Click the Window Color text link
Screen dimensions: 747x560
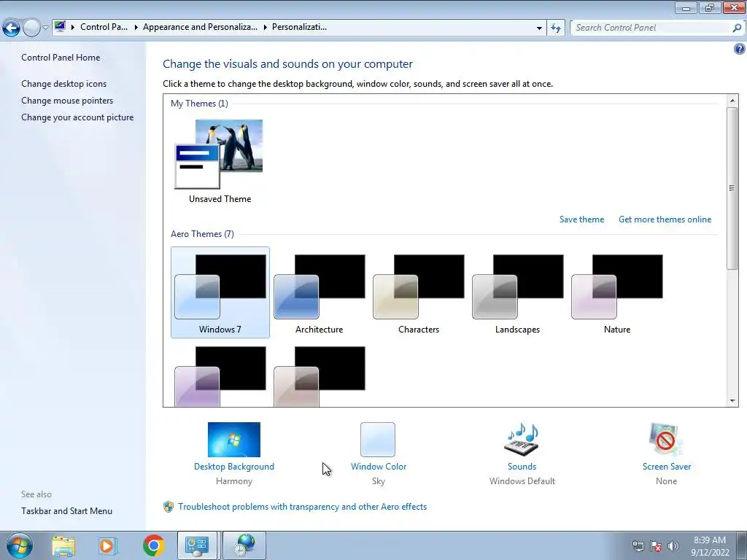coord(379,467)
